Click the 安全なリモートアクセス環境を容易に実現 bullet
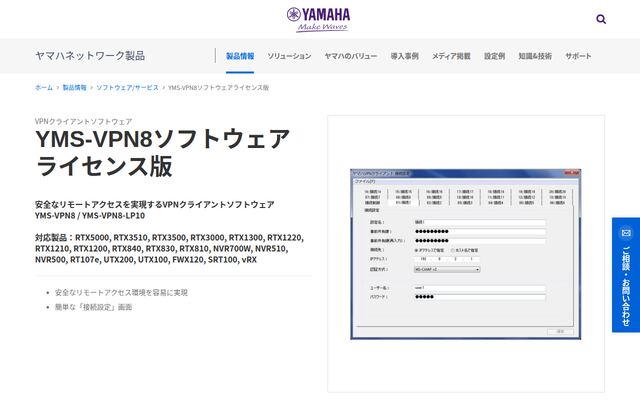640x400 pixels. pyautogui.click(x=121, y=292)
